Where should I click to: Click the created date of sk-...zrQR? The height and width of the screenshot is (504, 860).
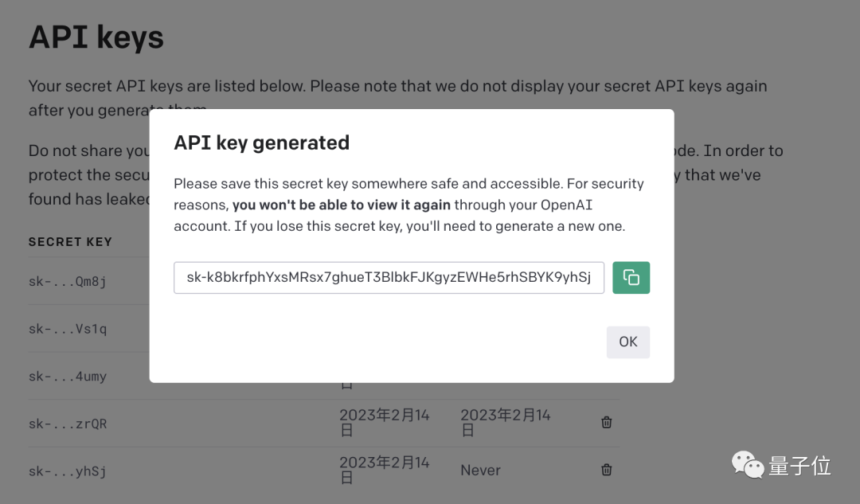pyautogui.click(x=385, y=422)
